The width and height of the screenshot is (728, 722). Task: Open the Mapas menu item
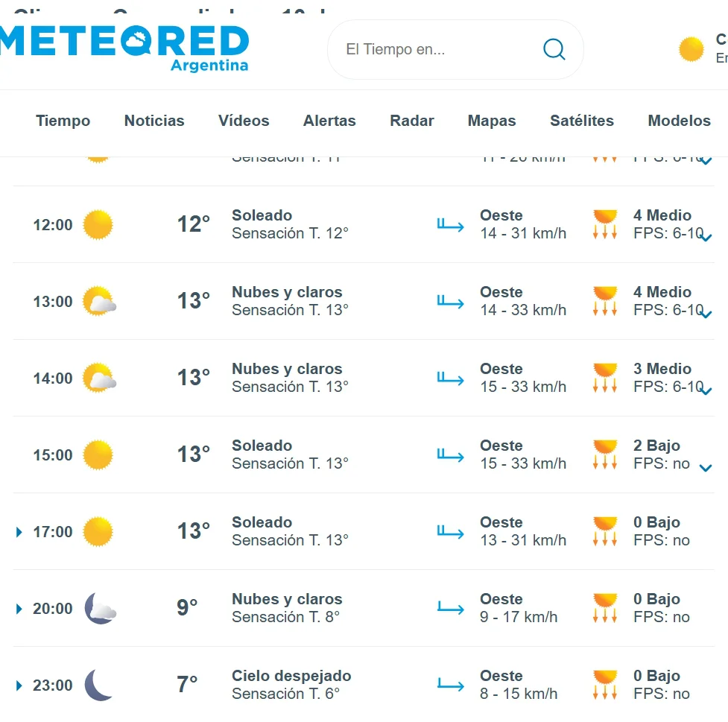pos(492,121)
